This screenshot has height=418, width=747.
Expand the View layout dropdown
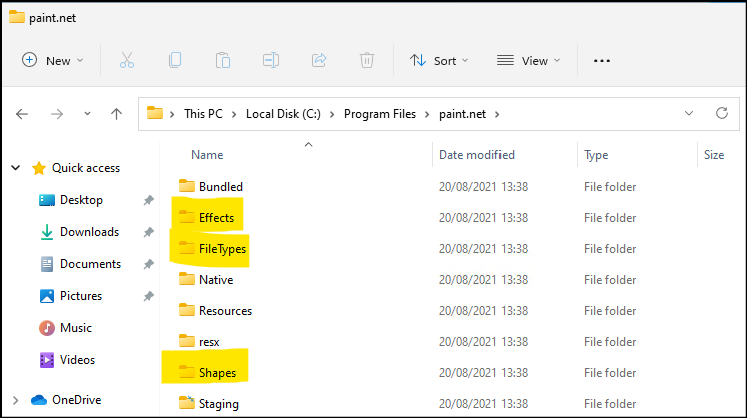pos(528,60)
